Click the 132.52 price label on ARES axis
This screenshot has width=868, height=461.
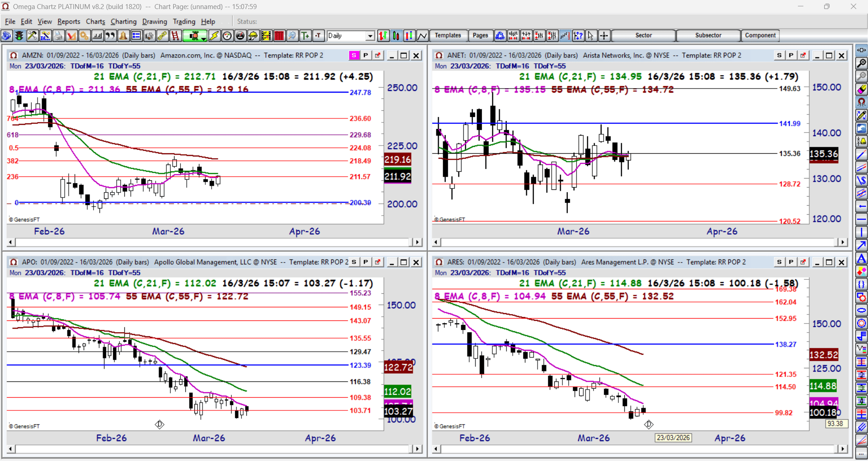824,355
